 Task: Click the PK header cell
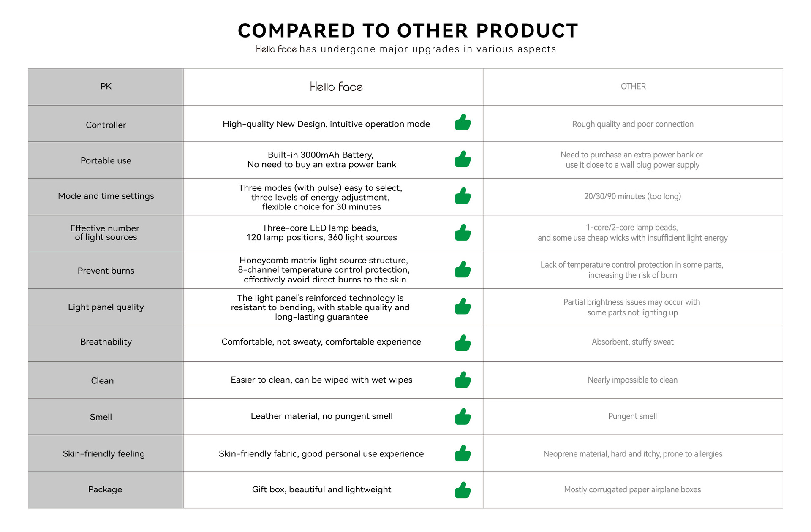tap(106, 87)
